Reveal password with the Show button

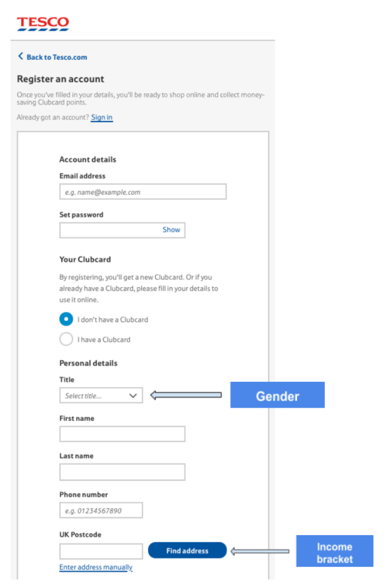click(171, 230)
